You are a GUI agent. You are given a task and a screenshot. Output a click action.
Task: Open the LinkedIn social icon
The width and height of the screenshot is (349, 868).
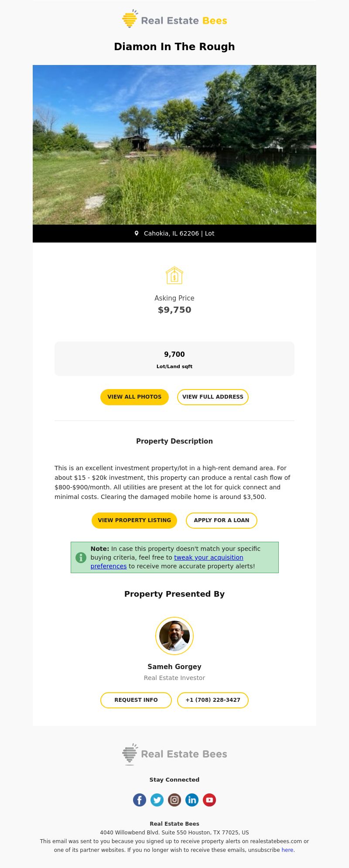[192, 800]
